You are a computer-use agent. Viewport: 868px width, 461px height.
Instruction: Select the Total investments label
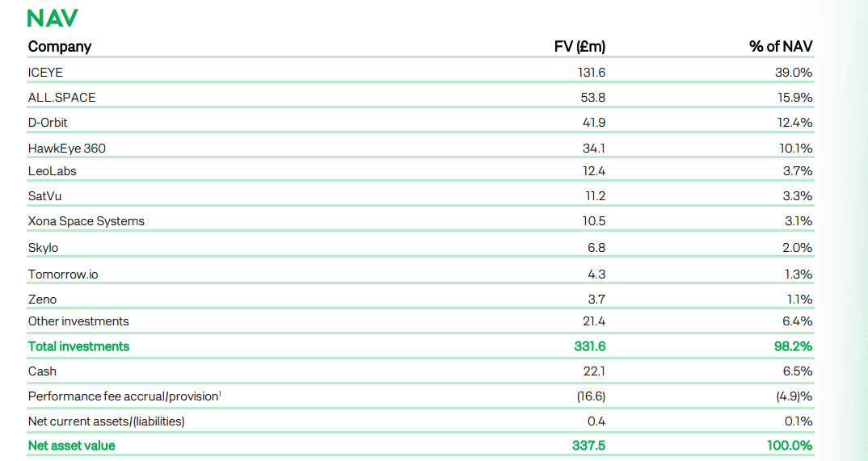[78, 346]
